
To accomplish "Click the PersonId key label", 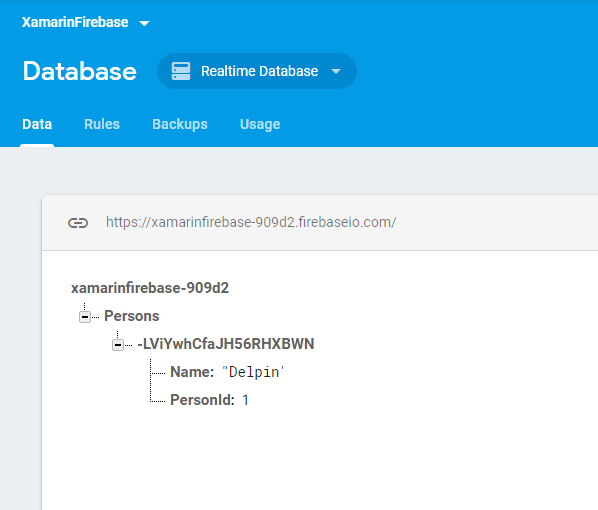I will [x=203, y=400].
